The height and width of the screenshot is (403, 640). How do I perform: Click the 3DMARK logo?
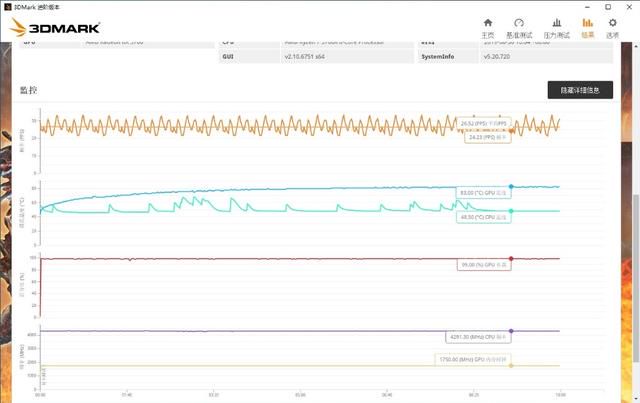[55, 28]
